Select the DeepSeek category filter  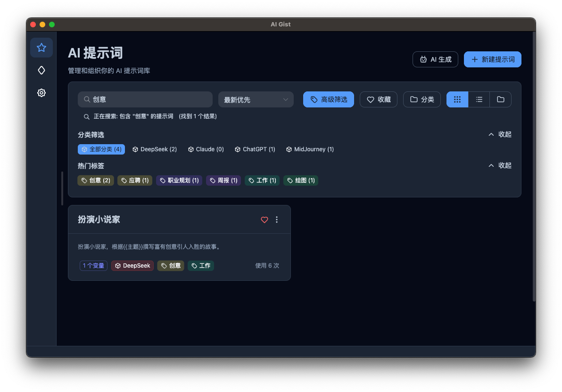[155, 149]
